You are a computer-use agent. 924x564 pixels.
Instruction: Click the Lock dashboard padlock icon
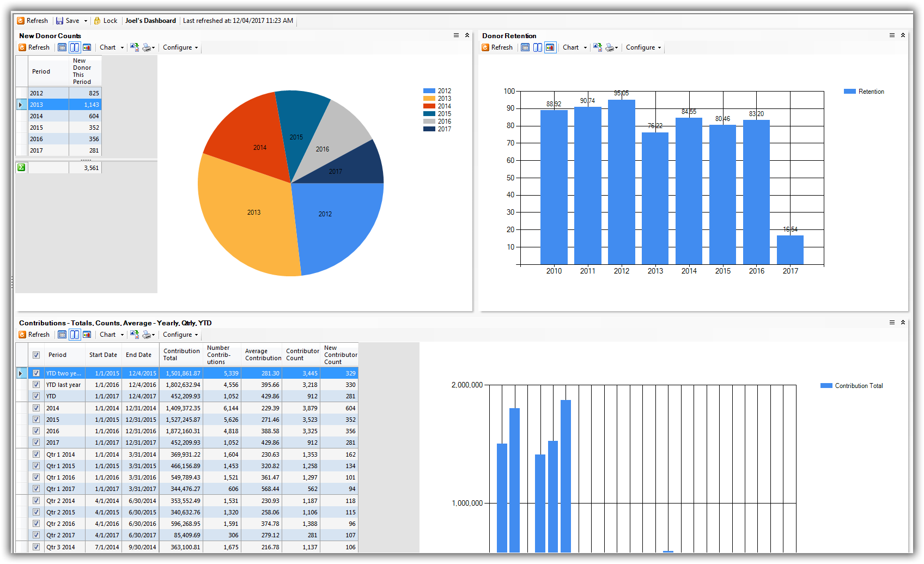click(x=98, y=21)
